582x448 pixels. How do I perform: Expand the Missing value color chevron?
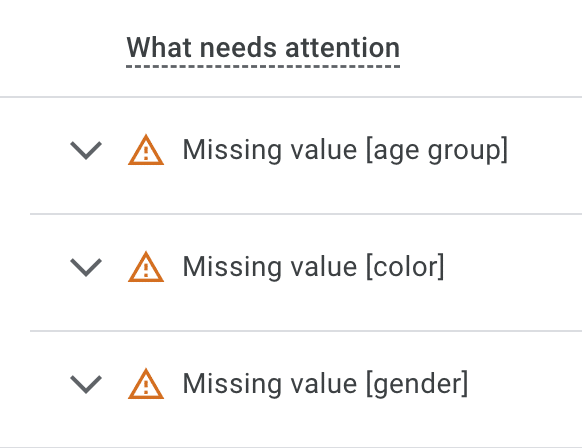86,267
